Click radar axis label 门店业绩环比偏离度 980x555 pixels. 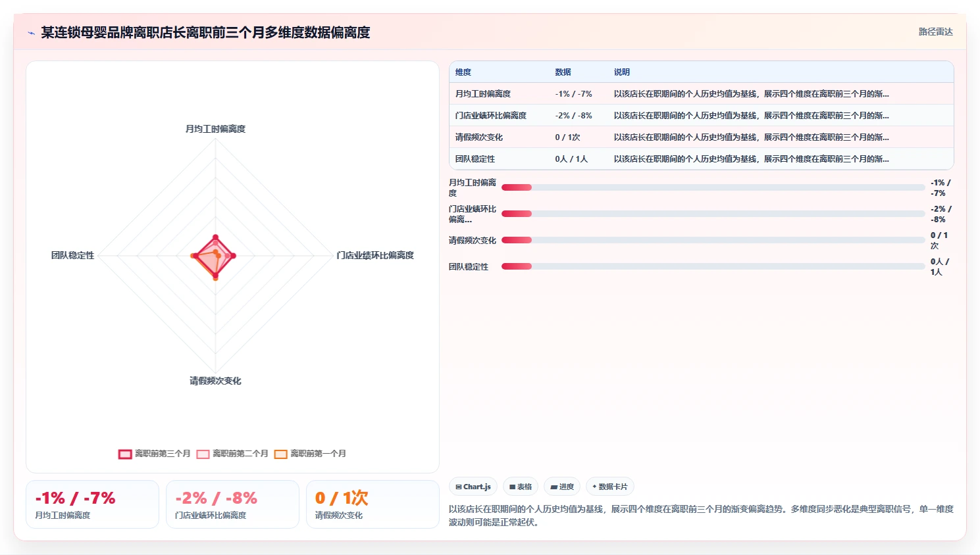[375, 255]
